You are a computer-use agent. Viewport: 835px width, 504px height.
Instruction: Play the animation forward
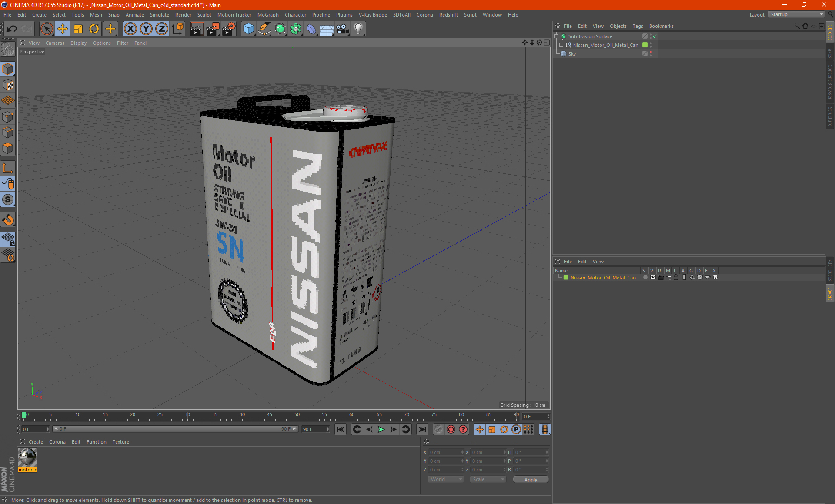click(x=381, y=429)
